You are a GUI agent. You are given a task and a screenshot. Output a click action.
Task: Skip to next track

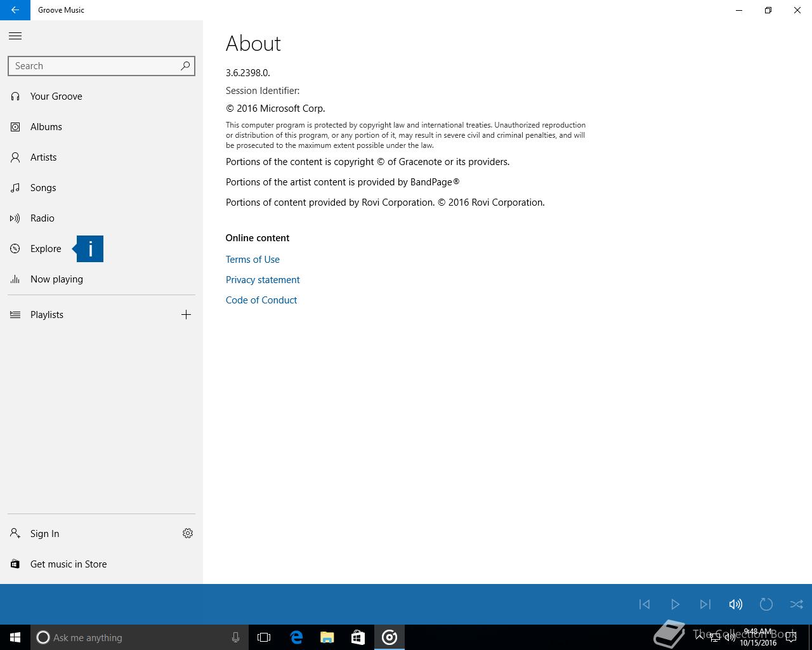click(705, 604)
